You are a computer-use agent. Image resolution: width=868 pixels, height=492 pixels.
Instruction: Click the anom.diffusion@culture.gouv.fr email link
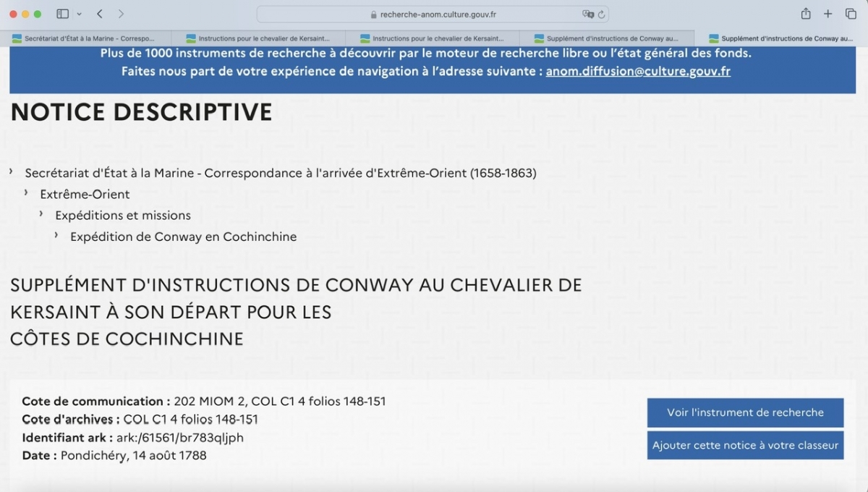(x=638, y=71)
